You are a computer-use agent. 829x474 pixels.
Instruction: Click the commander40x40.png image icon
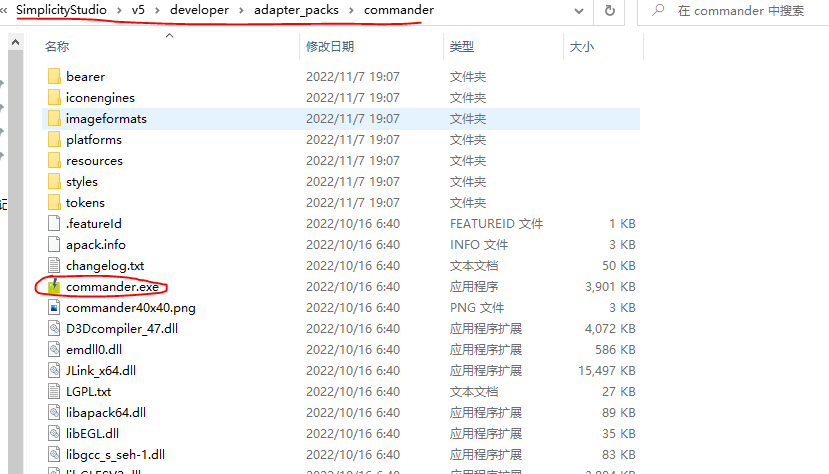pos(54,308)
